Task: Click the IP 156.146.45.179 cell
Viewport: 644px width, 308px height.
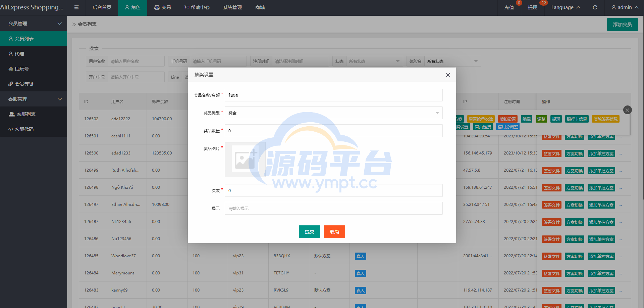Action: coord(478,153)
